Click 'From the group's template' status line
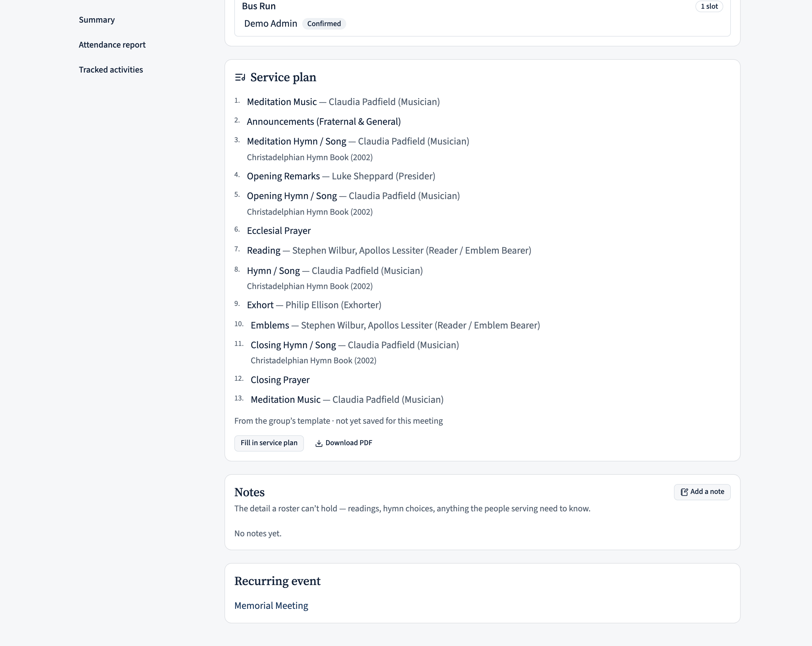The image size is (812, 646). pos(339,421)
